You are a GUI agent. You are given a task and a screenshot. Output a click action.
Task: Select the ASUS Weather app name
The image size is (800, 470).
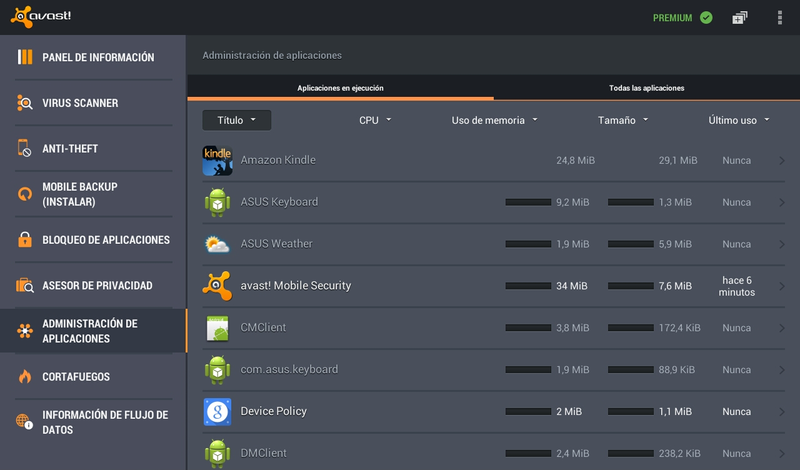pos(277,244)
